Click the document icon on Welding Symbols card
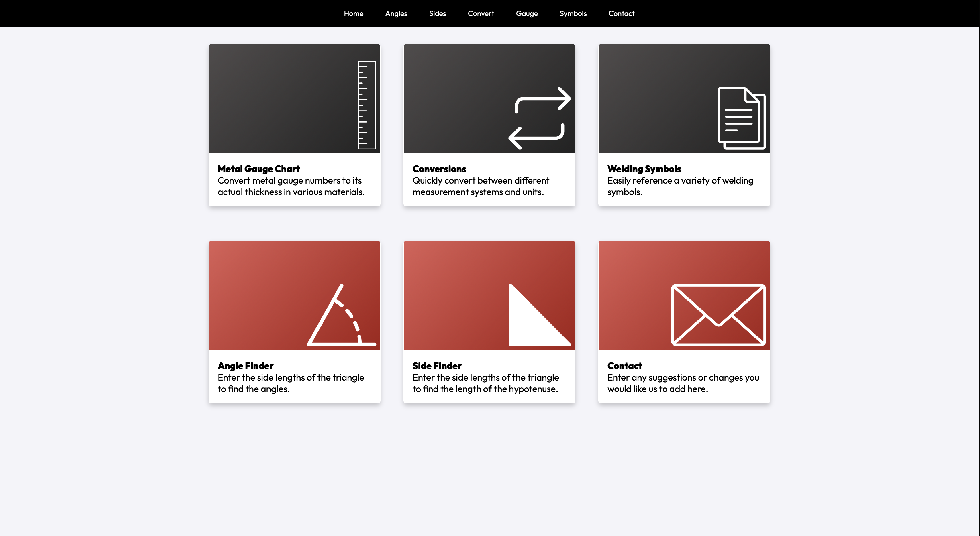The height and width of the screenshot is (536, 980). 741,118
